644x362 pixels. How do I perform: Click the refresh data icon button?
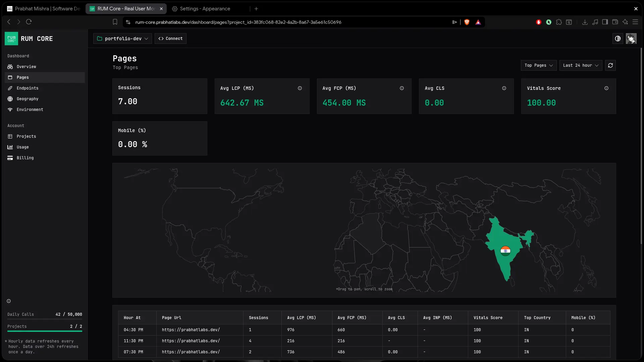pos(610,65)
